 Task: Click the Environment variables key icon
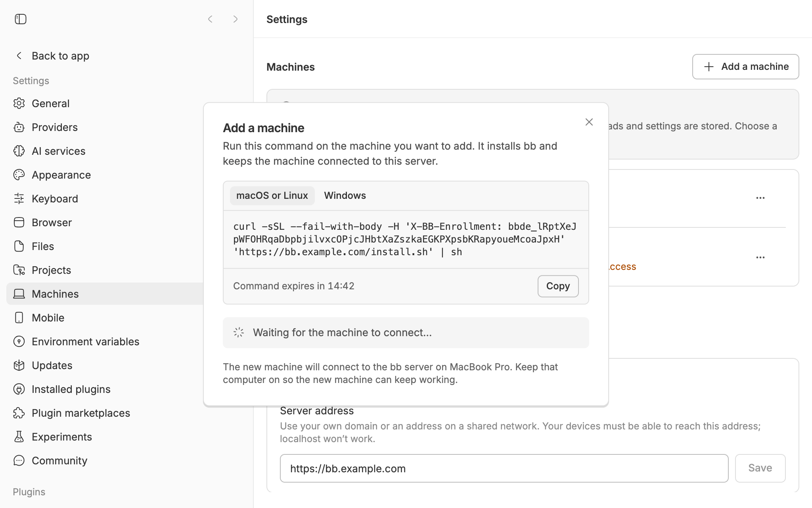point(19,341)
